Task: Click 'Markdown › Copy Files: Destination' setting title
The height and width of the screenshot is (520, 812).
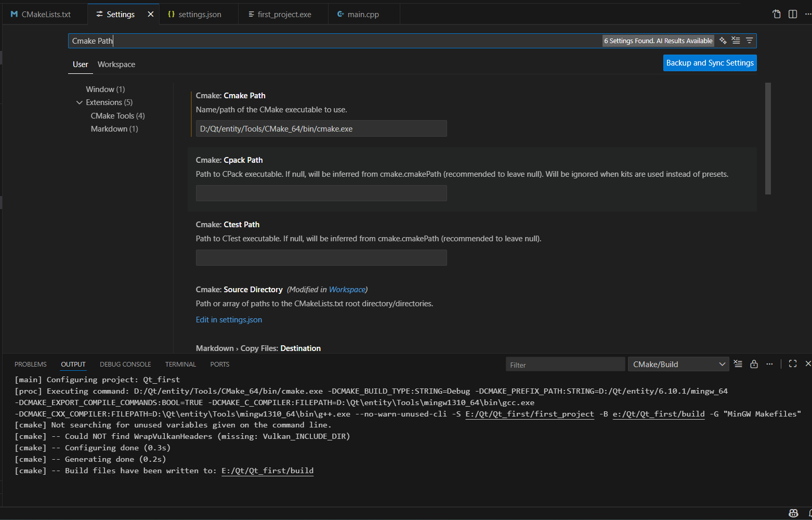Action: [x=258, y=348]
